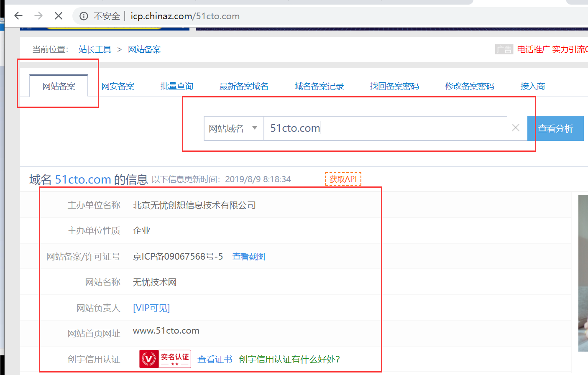This screenshot has width=588, height=375.
Task: Go to 最新备案域名 tab
Action: (244, 86)
